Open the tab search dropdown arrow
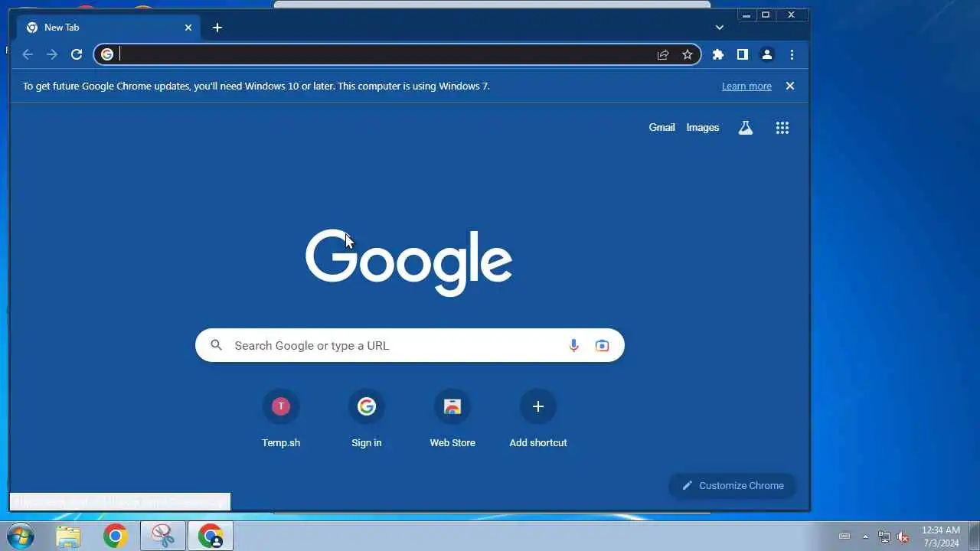 click(x=720, y=28)
